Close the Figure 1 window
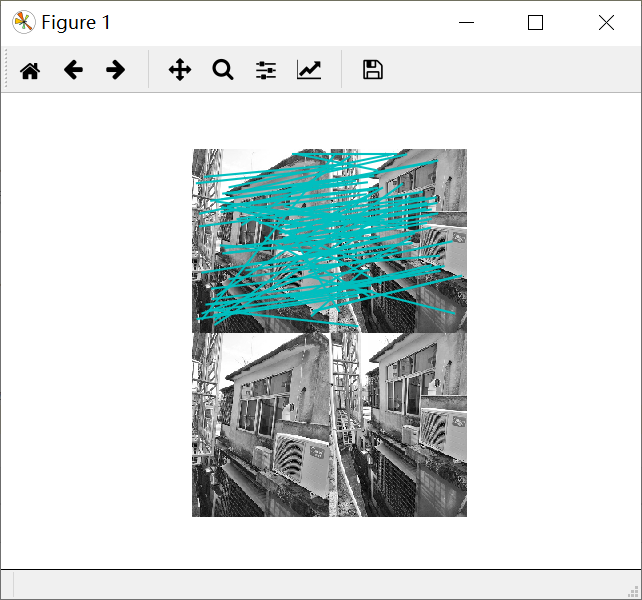 tap(606, 23)
